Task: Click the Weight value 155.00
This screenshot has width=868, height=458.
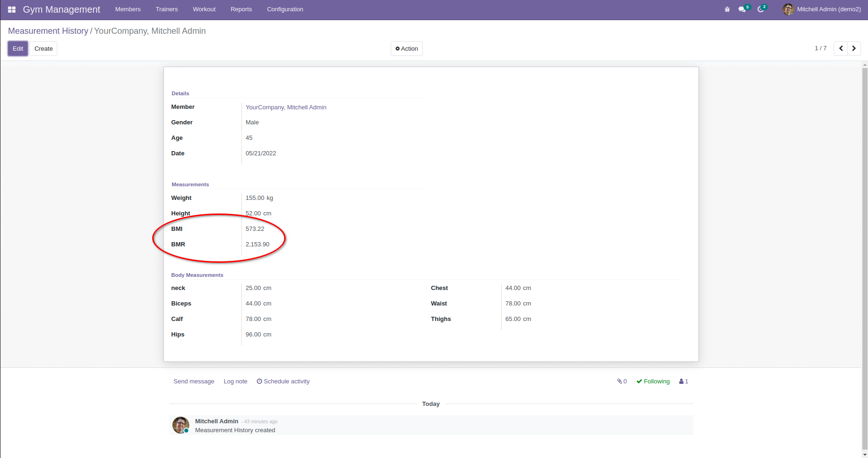Action: tap(255, 198)
